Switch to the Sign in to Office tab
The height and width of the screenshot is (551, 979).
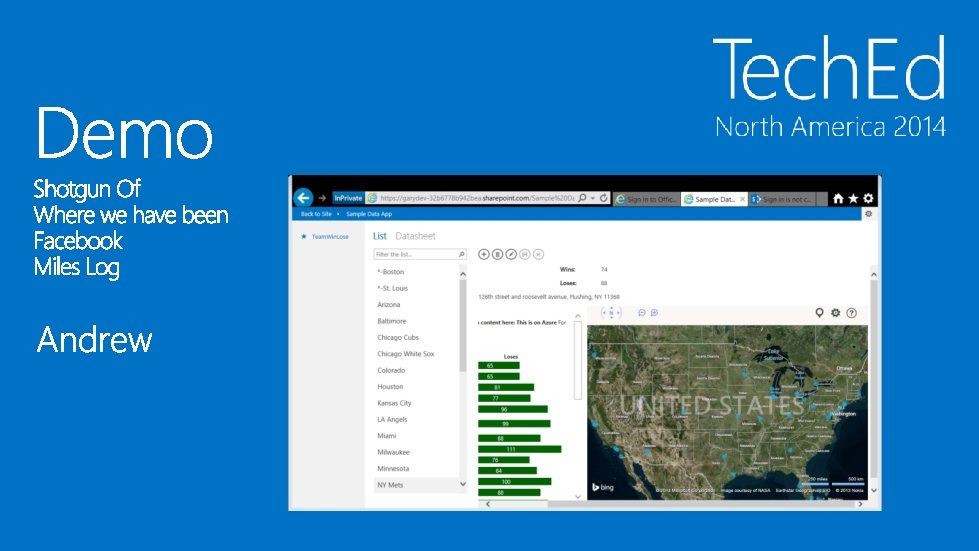[x=646, y=199]
